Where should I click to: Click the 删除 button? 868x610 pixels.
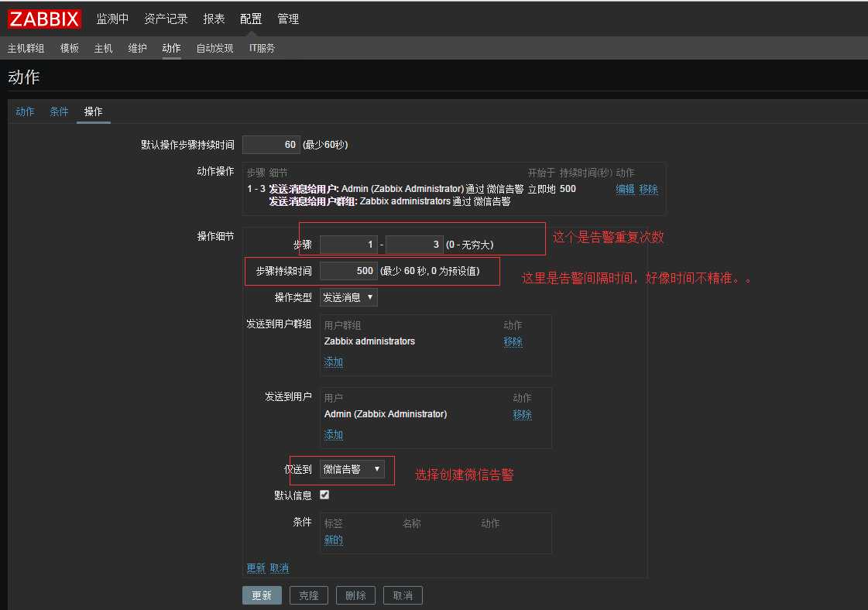pos(355,595)
